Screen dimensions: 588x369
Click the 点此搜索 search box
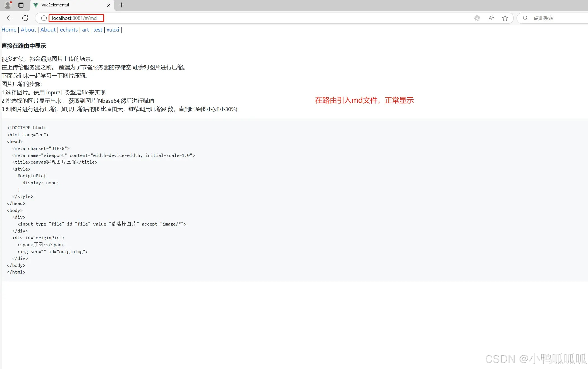[543, 18]
